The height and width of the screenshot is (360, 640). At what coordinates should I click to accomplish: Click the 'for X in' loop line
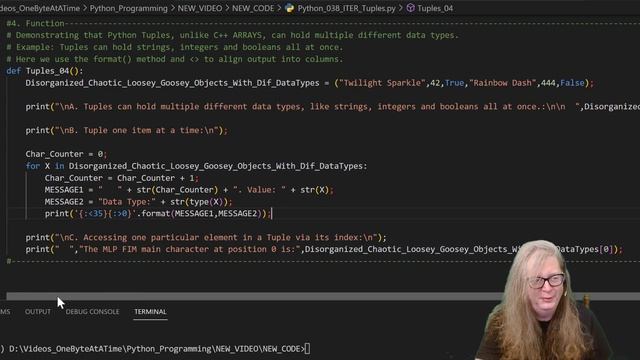point(196,166)
